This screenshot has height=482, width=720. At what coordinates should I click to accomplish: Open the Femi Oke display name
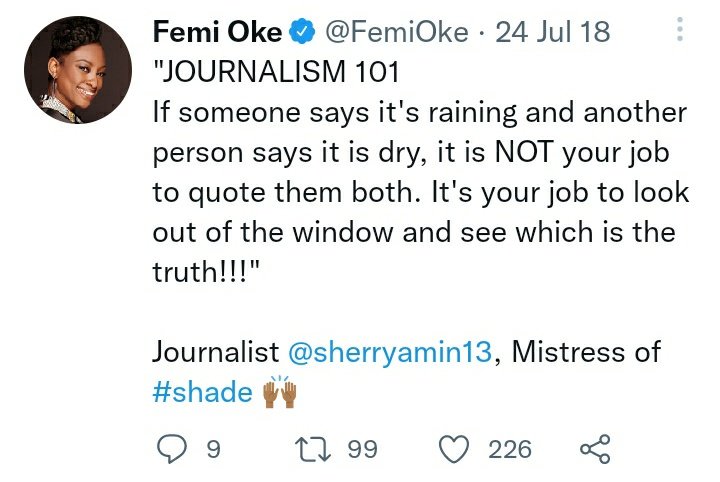pyautogui.click(x=217, y=32)
